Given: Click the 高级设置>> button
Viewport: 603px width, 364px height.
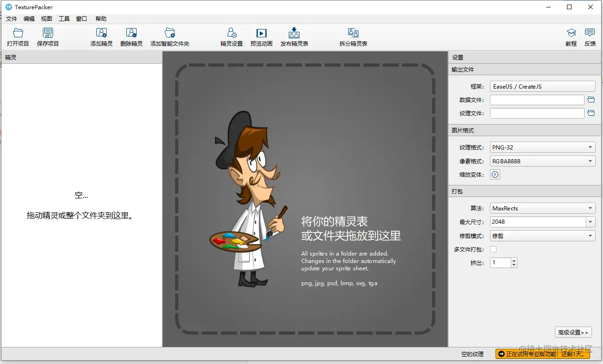Looking at the screenshot, I should (x=573, y=332).
